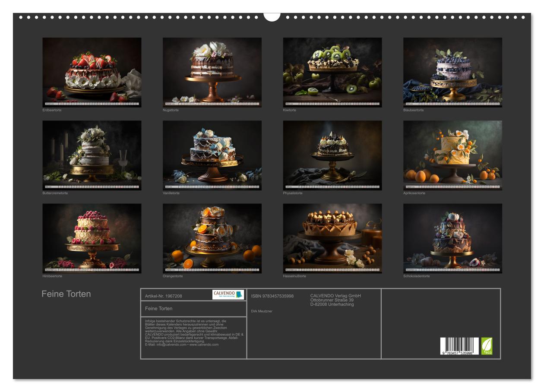Open the Kiwitorte image
This screenshot has width=544, height=392.
(x=332, y=72)
